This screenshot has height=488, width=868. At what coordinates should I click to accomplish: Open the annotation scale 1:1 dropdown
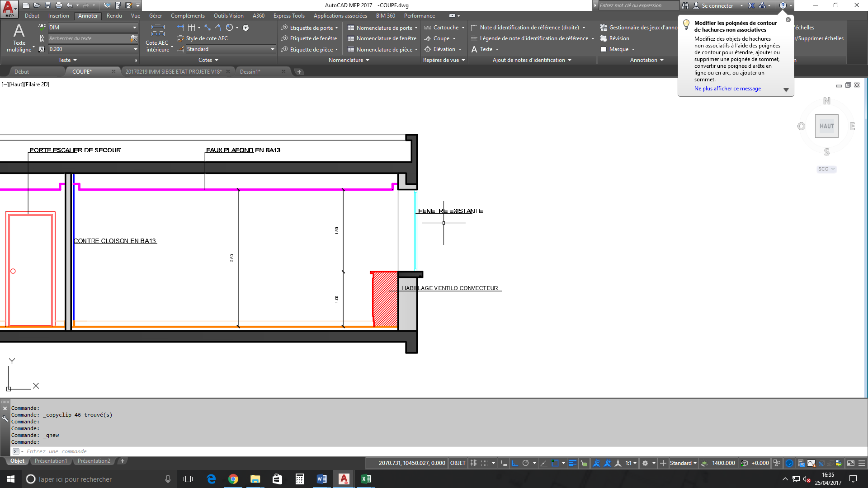631,463
